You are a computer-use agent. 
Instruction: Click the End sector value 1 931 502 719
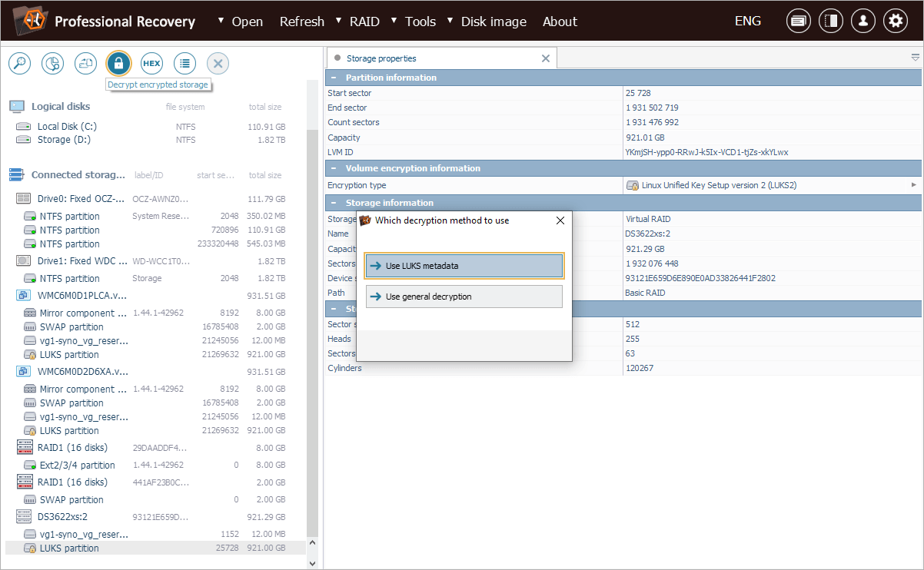pyautogui.click(x=652, y=108)
